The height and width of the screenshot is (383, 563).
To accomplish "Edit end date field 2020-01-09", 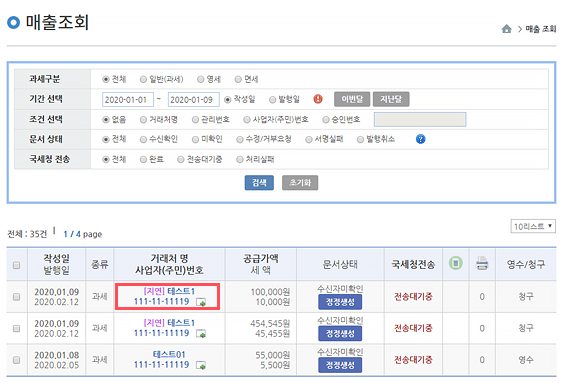I will pyautogui.click(x=194, y=99).
